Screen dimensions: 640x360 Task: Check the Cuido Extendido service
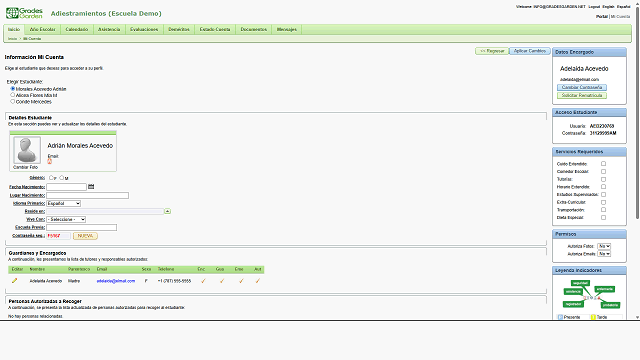603,164
